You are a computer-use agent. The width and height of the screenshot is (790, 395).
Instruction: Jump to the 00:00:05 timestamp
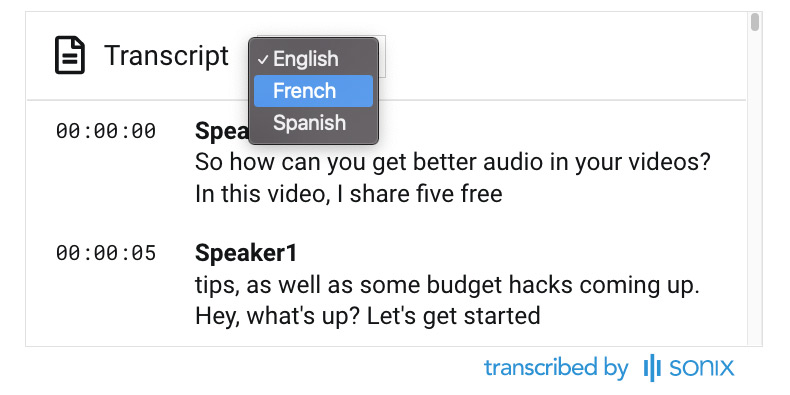106,253
